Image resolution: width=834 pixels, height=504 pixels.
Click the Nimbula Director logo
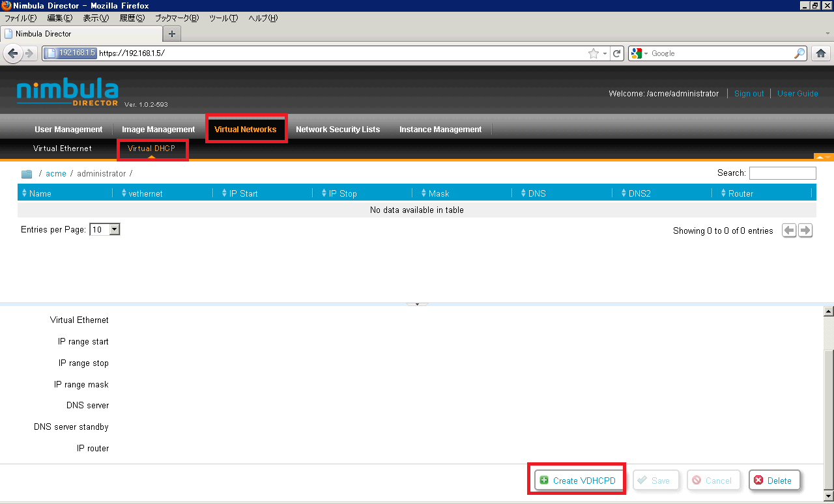coord(68,93)
